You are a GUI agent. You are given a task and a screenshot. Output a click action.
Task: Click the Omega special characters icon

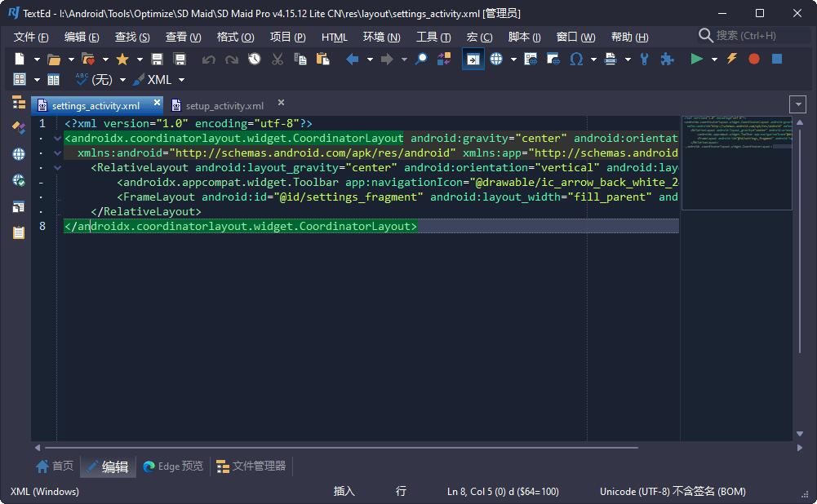click(576, 59)
